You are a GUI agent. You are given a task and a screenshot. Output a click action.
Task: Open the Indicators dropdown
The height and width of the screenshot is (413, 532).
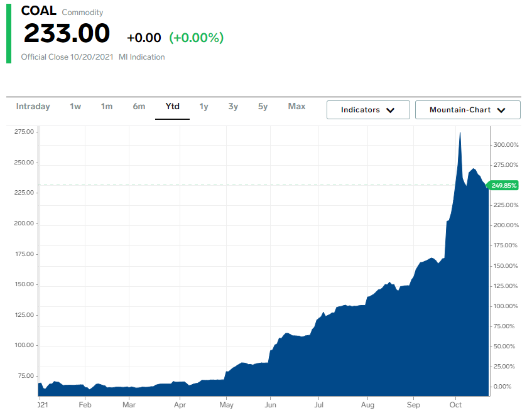[x=368, y=110]
